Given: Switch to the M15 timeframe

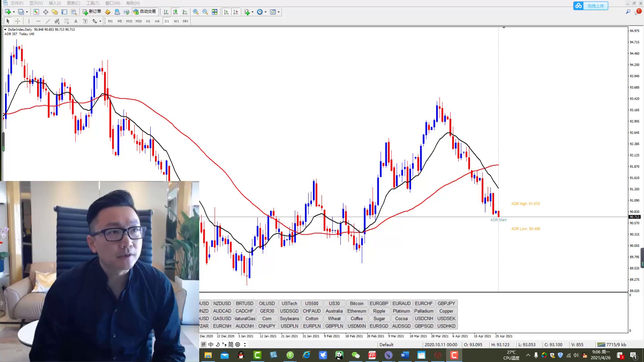Looking at the screenshot, I should pos(129,21).
